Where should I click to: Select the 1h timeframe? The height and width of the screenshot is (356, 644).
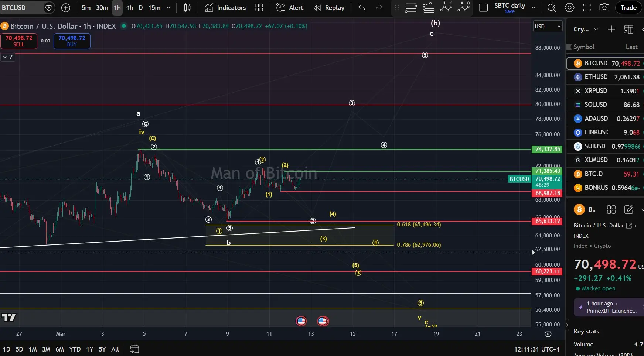click(117, 7)
